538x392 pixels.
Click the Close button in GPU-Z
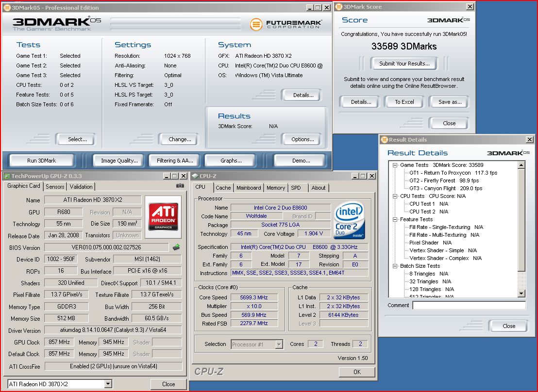click(168, 384)
